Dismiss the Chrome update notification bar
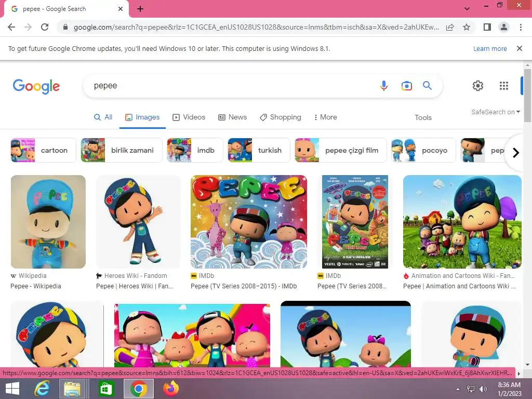This screenshot has width=532, height=399. pos(520,48)
